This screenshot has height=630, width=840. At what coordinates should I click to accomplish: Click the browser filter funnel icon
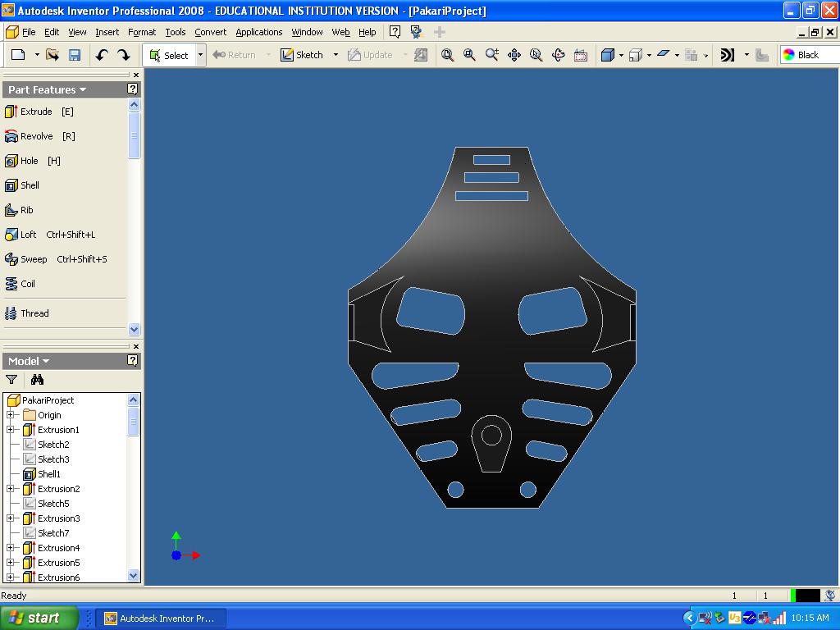tap(11, 380)
